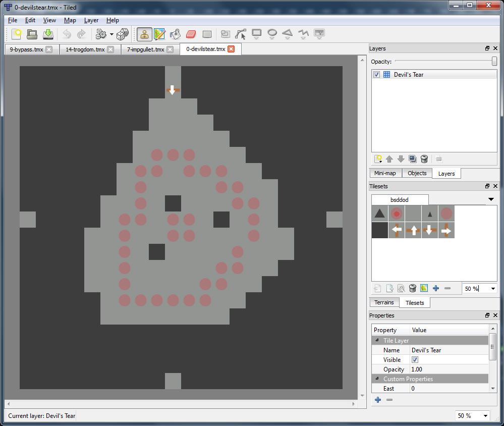Switch to the 14-trogdom.tmx tab
The image size is (504, 426).
click(85, 49)
